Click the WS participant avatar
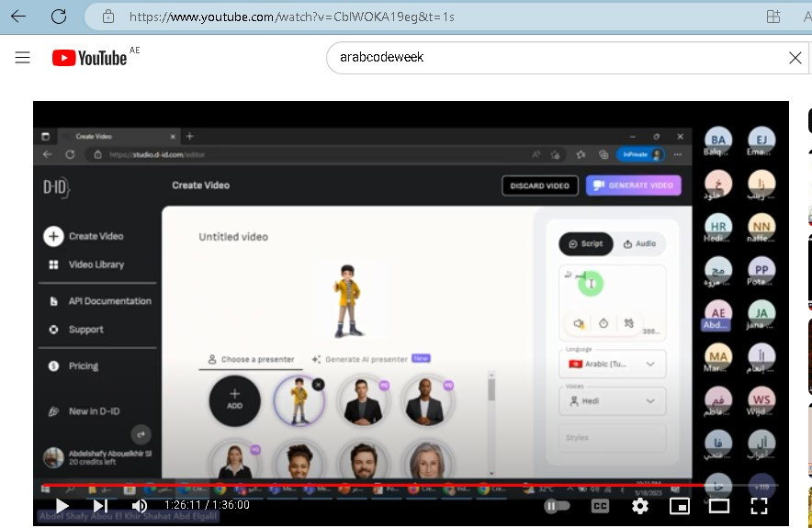The width and height of the screenshot is (812, 528). click(x=761, y=400)
